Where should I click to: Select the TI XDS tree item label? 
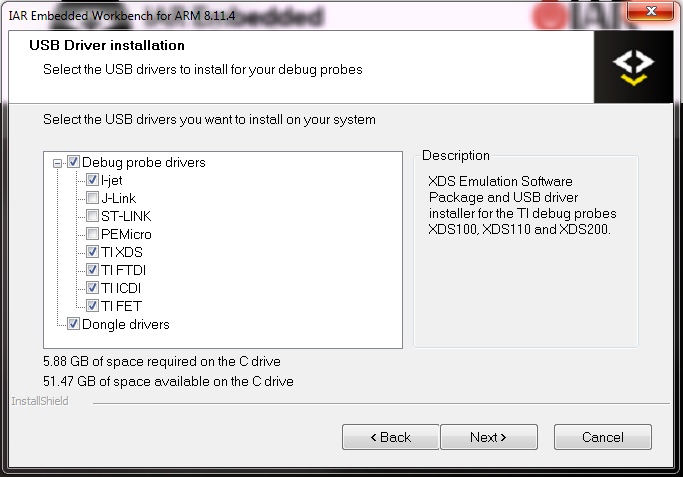pos(122,252)
